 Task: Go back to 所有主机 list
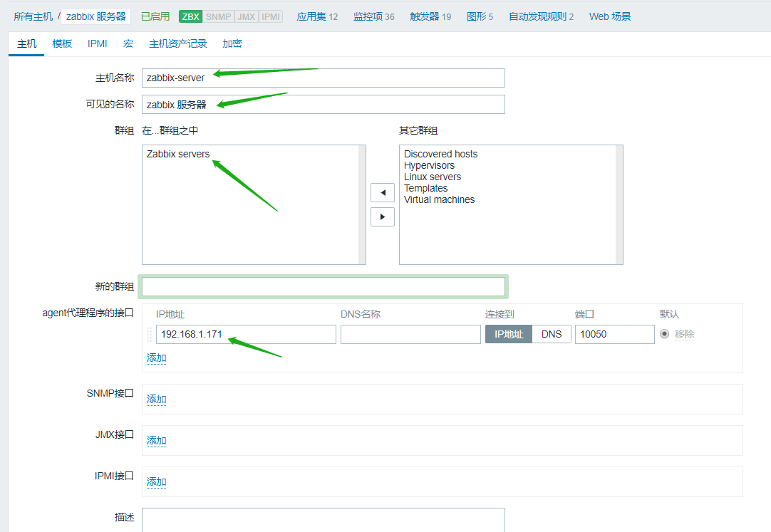(33, 16)
